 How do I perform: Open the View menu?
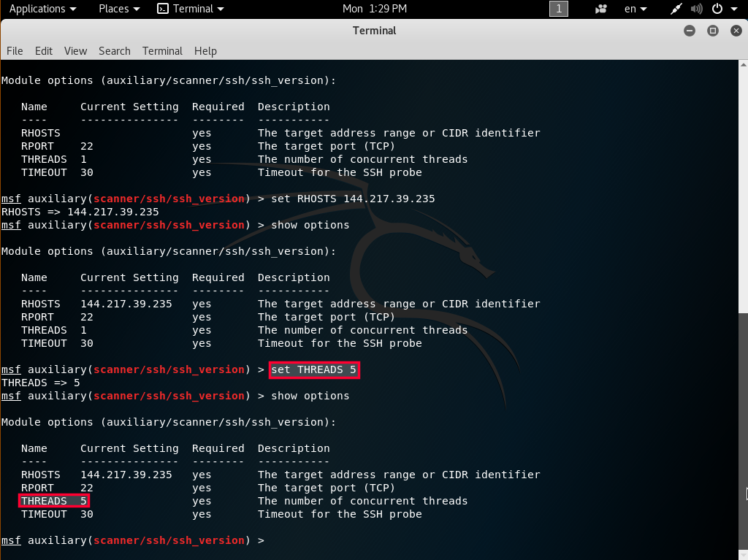(x=75, y=51)
